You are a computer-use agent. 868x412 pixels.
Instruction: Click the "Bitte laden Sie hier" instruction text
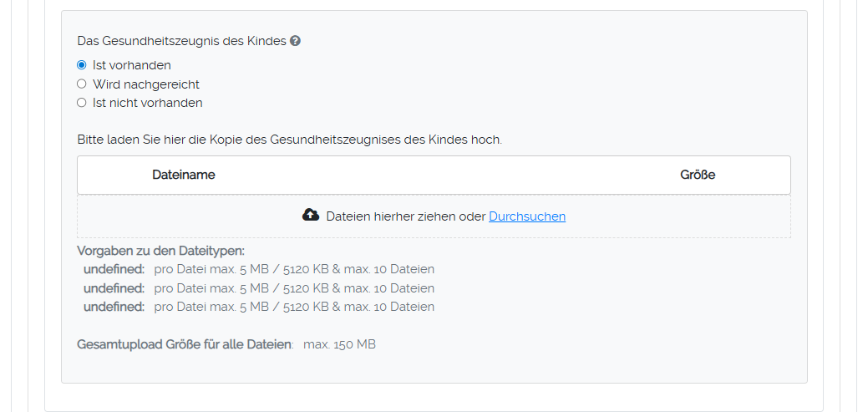289,140
